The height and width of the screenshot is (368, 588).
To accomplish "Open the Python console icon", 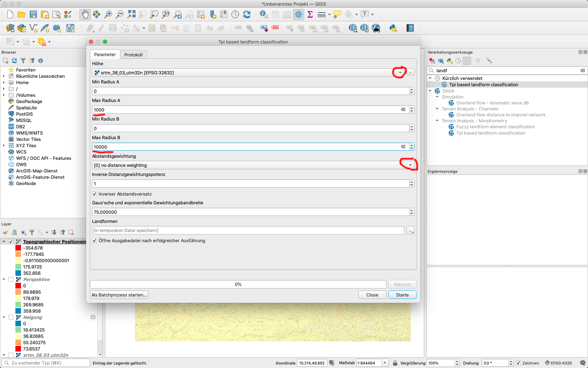I will (393, 28).
